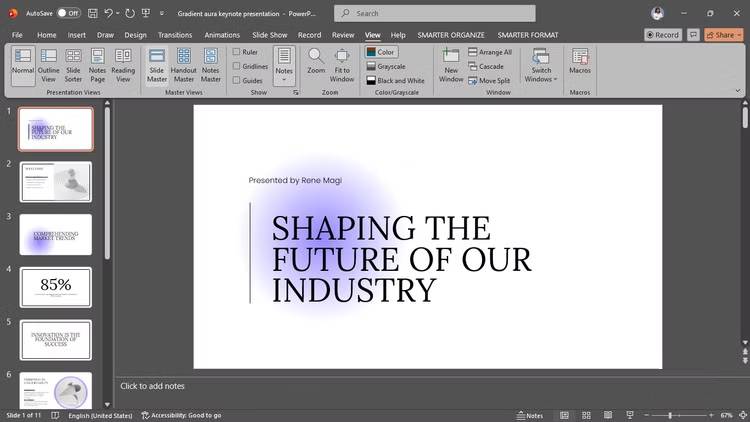
Task: Select slide 4 thumbnail showing 85%
Action: point(56,287)
